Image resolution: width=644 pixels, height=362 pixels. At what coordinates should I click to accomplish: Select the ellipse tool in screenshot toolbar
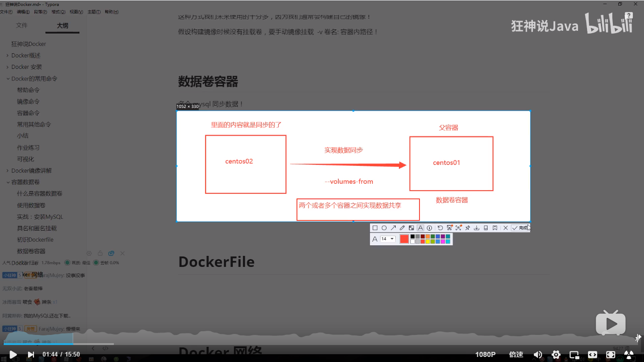(x=384, y=228)
